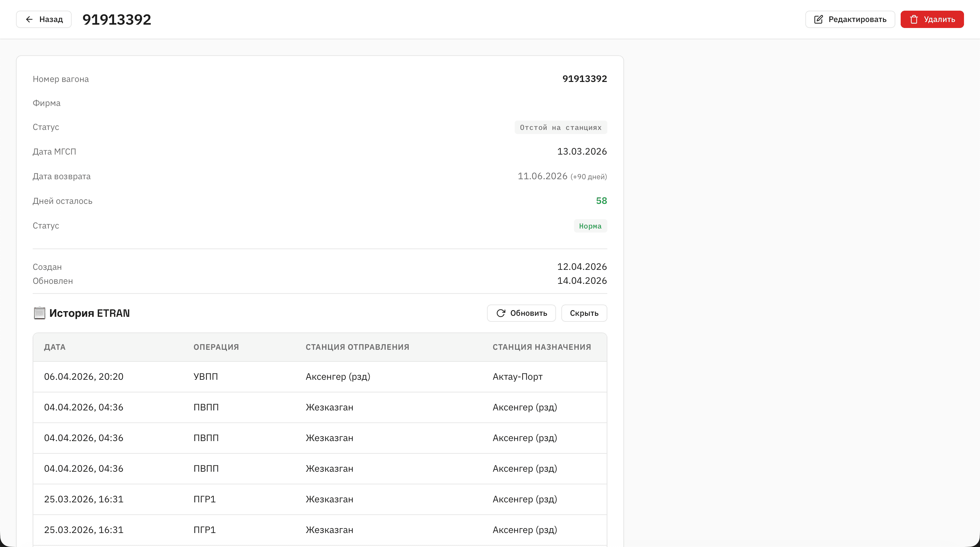Screen dimensions: 980x547
Task: Click the green 58 days remaining value
Action: (x=601, y=201)
